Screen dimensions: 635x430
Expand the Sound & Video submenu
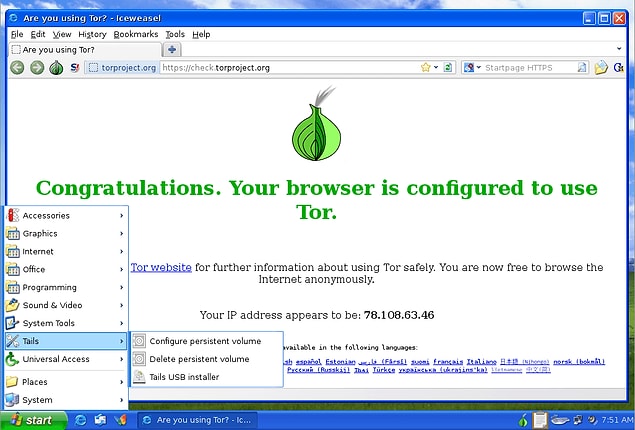coord(66,305)
